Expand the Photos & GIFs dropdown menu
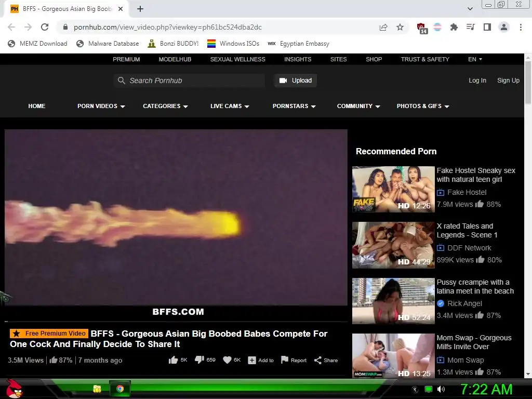This screenshot has width=532, height=399. pos(423,106)
